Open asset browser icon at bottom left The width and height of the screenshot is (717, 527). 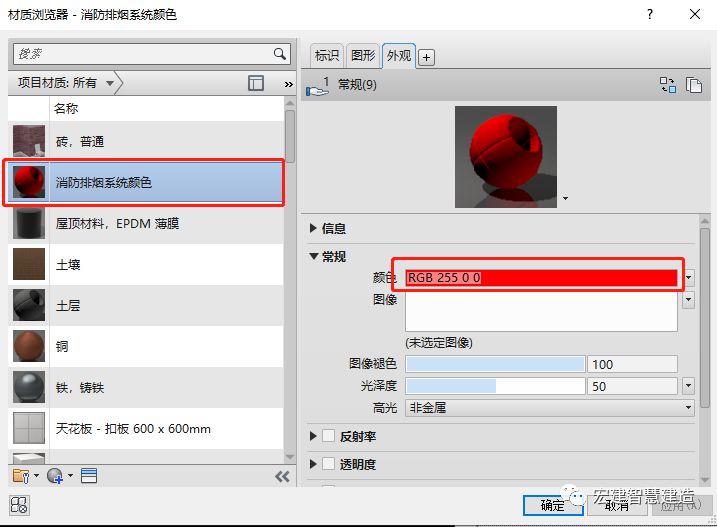click(x=19, y=505)
